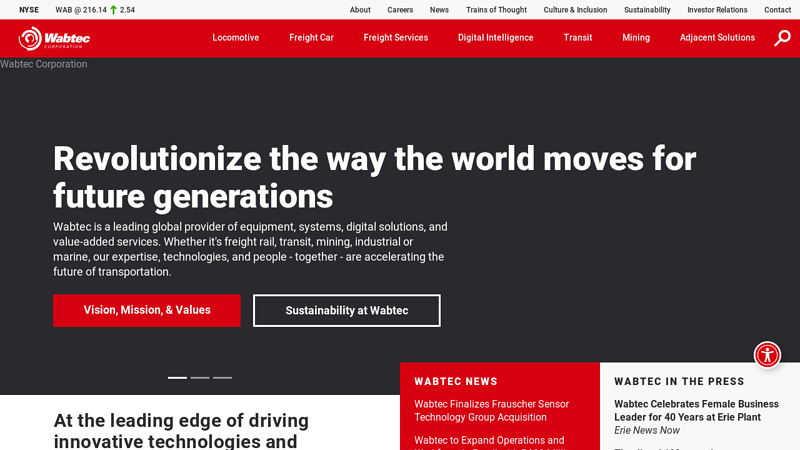Go to Investor Relations
The height and width of the screenshot is (450, 800).
point(717,10)
